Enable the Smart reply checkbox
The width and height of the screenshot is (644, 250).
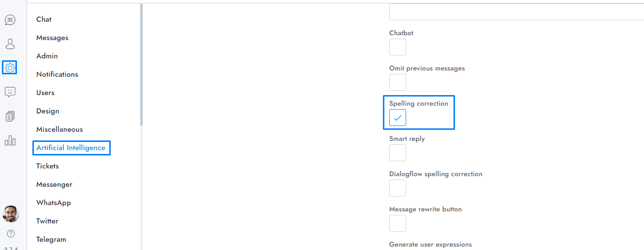[x=397, y=153]
